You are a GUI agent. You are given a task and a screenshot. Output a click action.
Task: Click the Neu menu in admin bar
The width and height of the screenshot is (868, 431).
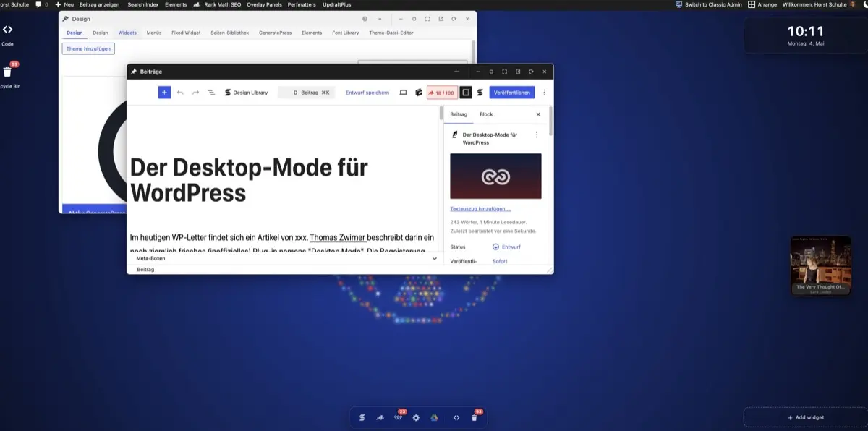(64, 4)
